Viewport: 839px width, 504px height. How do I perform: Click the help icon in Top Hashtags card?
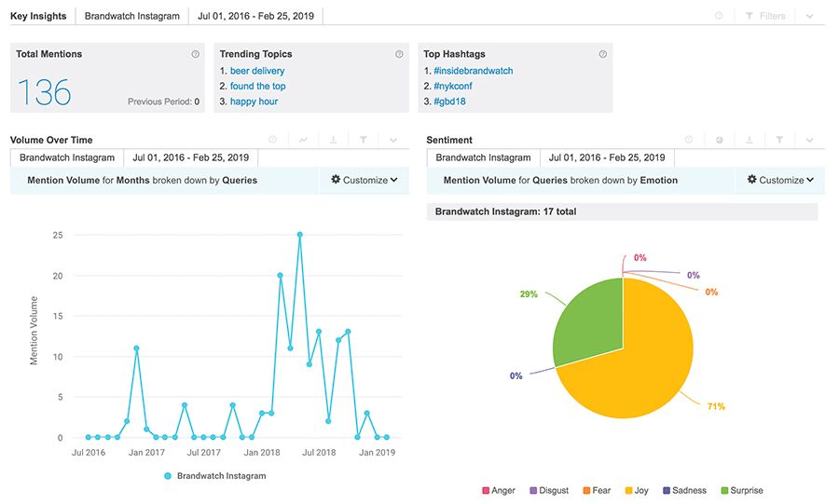pos(603,55)
